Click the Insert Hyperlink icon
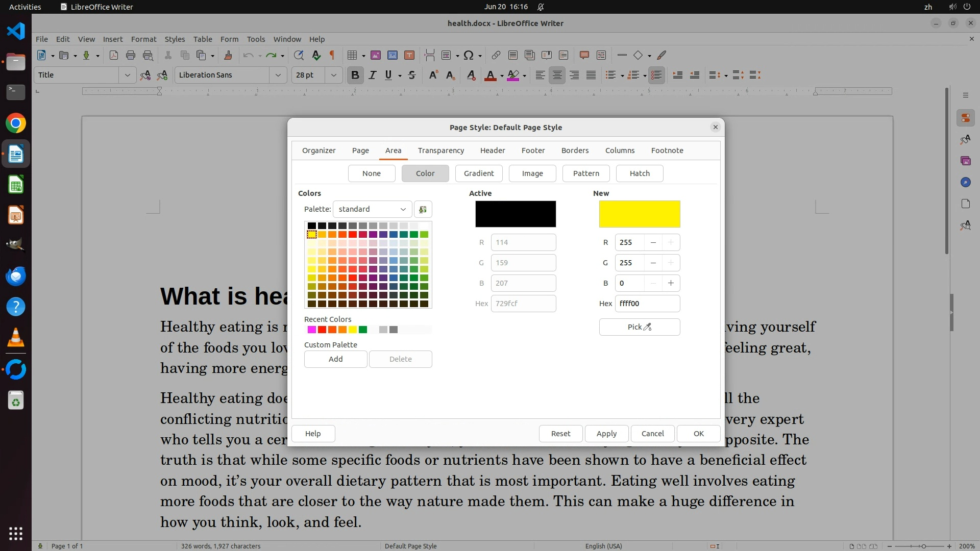This screenshot has height=551, width=980. pos(496,56)
